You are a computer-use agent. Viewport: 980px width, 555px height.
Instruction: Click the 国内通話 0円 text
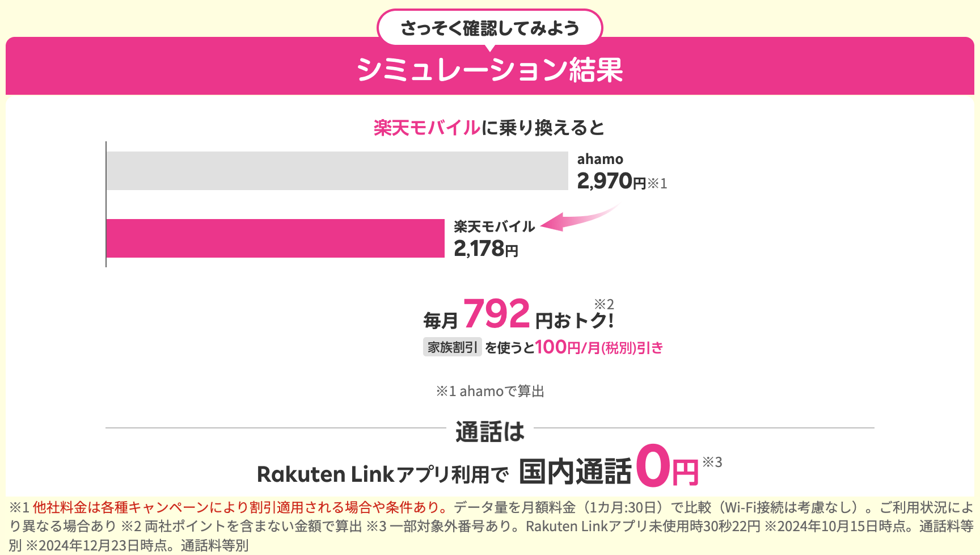[x=609, y=469]
